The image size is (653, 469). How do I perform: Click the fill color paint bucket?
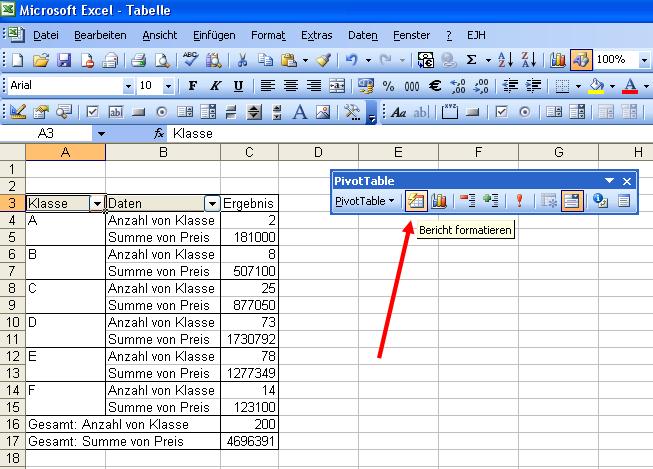click(x=596, y=86)
